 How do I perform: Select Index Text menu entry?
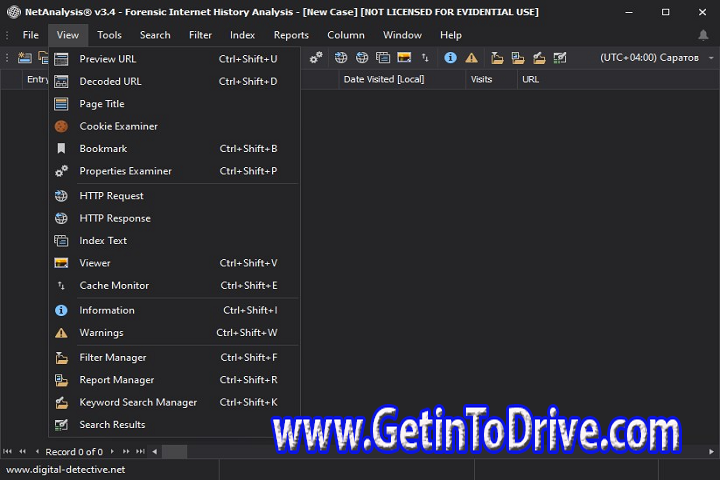coord(174,241)
